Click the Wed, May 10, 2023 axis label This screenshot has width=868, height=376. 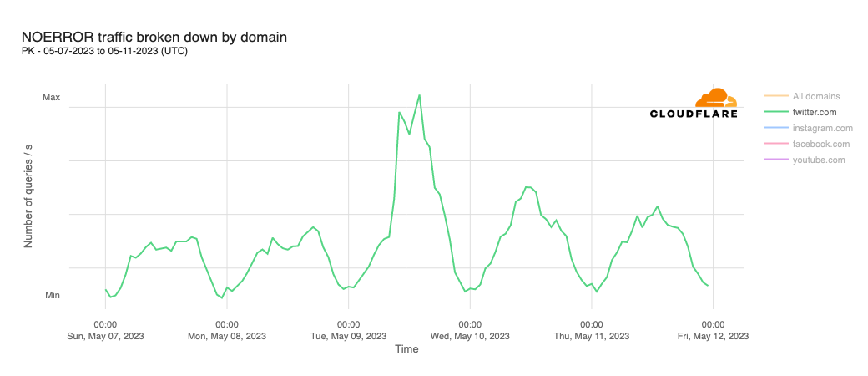(x=470, y=336)
